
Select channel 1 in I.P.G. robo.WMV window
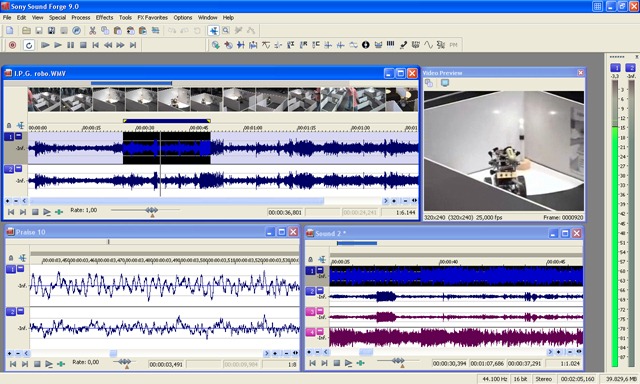(9, 137)
